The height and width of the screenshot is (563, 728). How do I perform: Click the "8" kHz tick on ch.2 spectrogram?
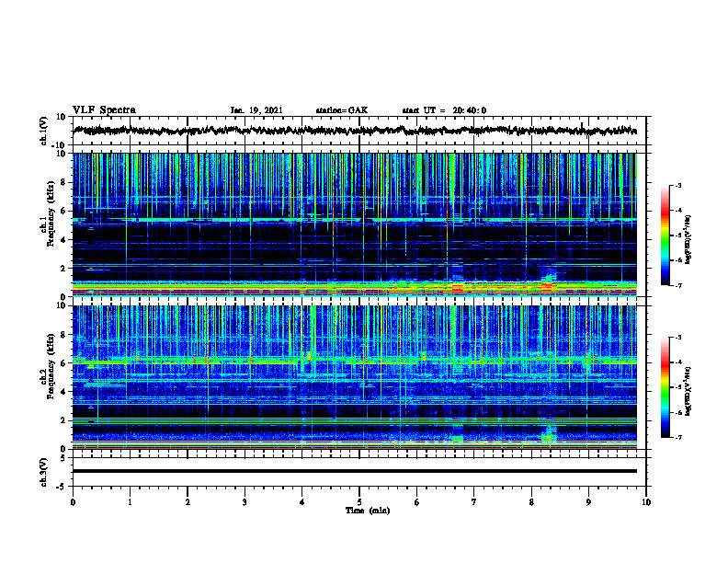tap(63, 335)
